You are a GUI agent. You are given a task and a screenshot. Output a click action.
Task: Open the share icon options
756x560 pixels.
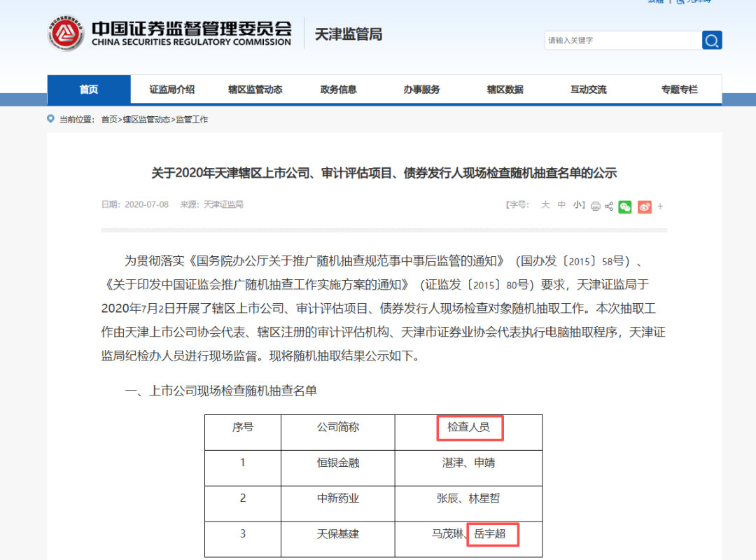tap(609, 206)
